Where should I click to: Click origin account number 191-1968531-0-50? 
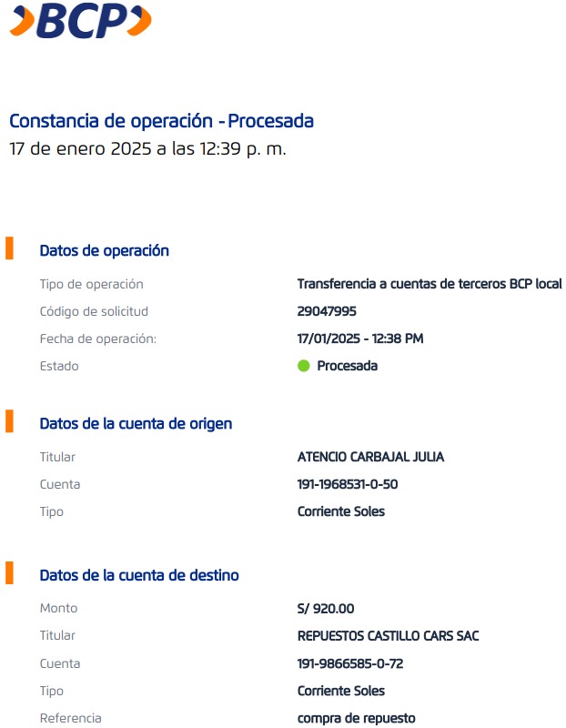point(348,484)
